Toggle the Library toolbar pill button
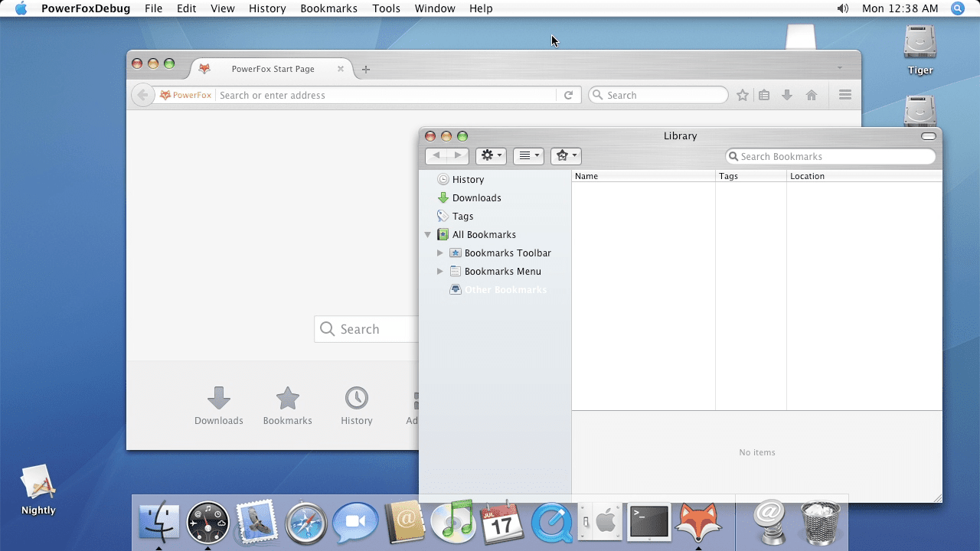Screen dimensions: 980x551 click(x=929, y=136)
